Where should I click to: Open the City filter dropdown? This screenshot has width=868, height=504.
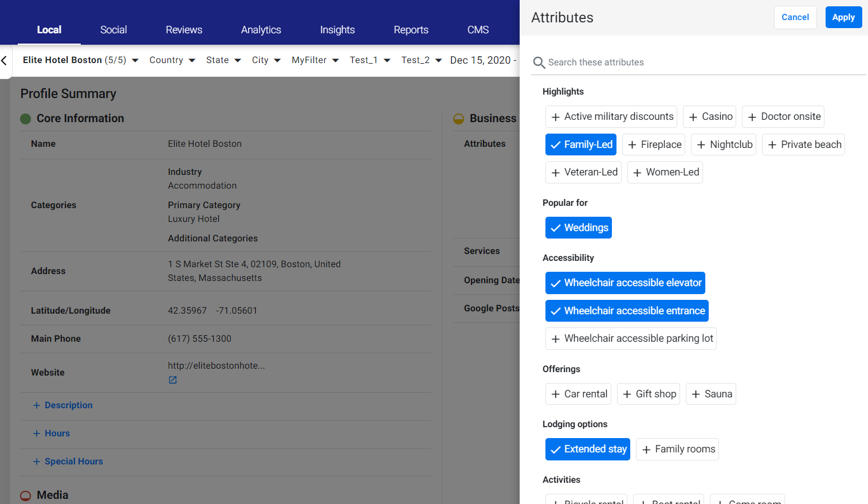pyautogui.click(x=266, y=60)
